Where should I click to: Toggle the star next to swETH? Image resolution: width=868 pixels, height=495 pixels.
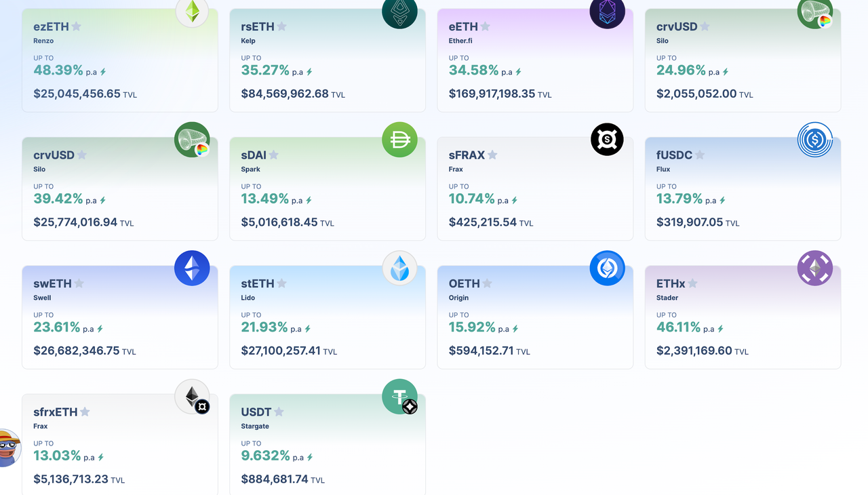[x=79, y=283]
